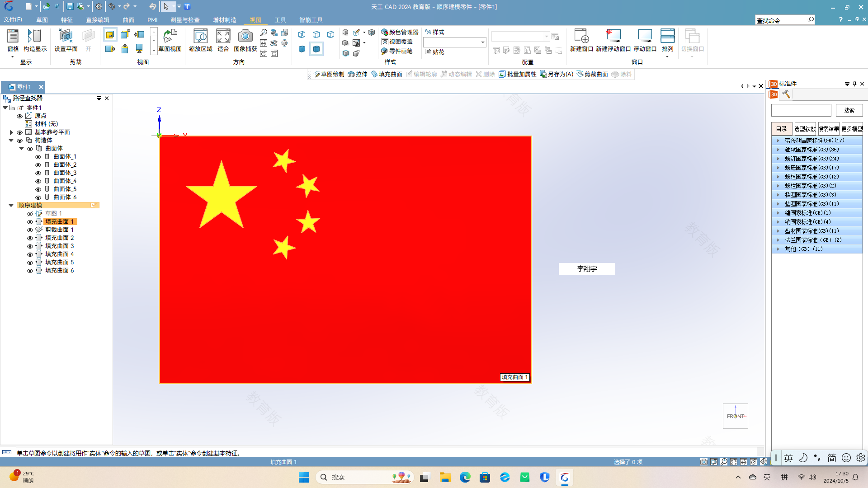Toggle visibility of 曲面体_6
Image resolution: width=868 pixels, height=488 pixels.
click(x=38, y=197)
